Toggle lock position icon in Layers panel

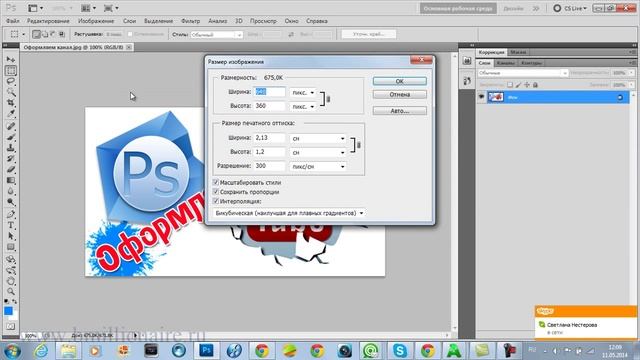[527, 85]
